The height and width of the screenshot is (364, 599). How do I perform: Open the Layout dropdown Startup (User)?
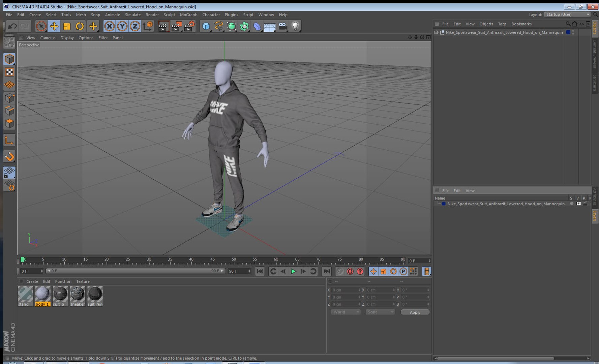[568, 14]
